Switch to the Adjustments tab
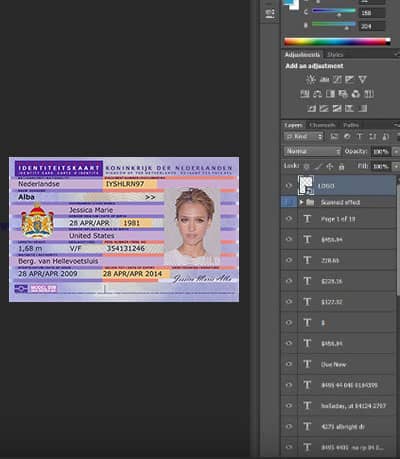This screenshot has height=459, width=400. (x=302, y=54)
